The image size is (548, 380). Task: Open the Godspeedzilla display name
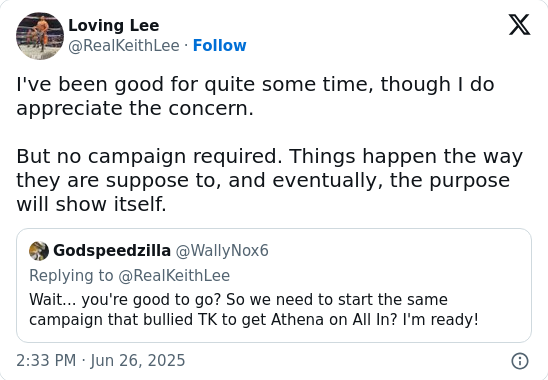[112, 251]
